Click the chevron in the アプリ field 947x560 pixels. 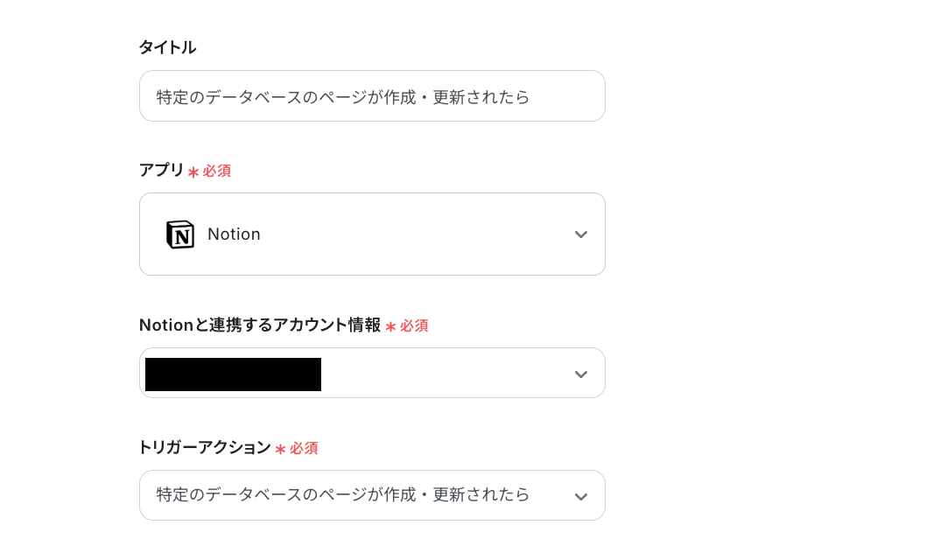click(x=580, y=234)
